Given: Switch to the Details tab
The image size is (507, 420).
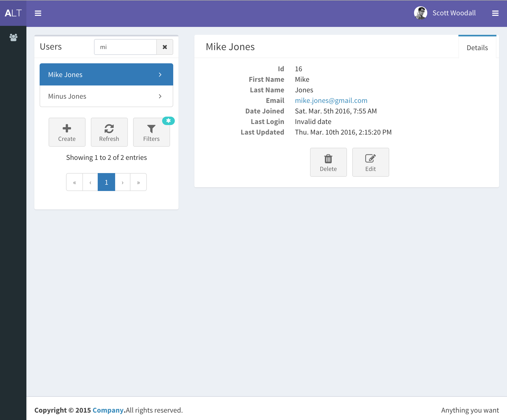Looking at the screenshot, I should pyautogui.click(x=477, y=48).
